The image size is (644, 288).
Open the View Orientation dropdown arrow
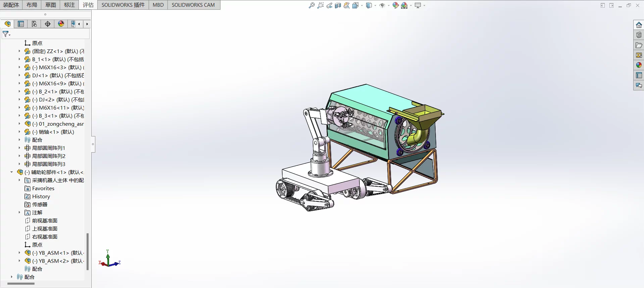[x=362, y=5]
